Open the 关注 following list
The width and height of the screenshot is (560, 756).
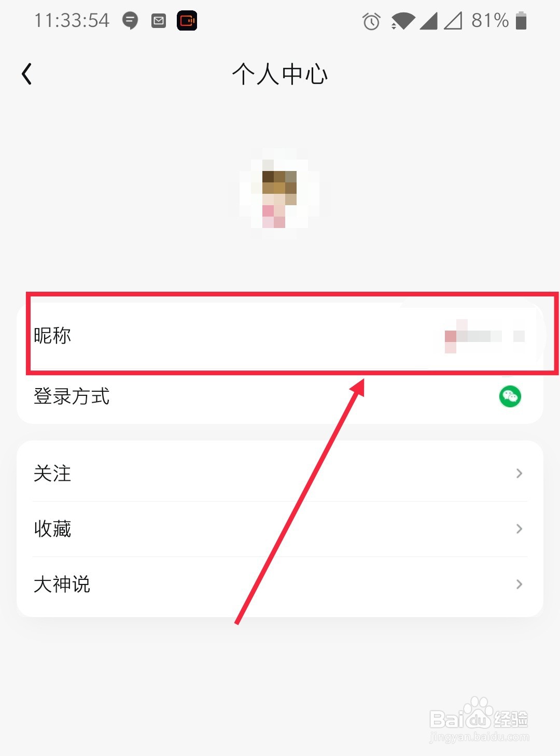pyautogui.click(x=280, y=473)
